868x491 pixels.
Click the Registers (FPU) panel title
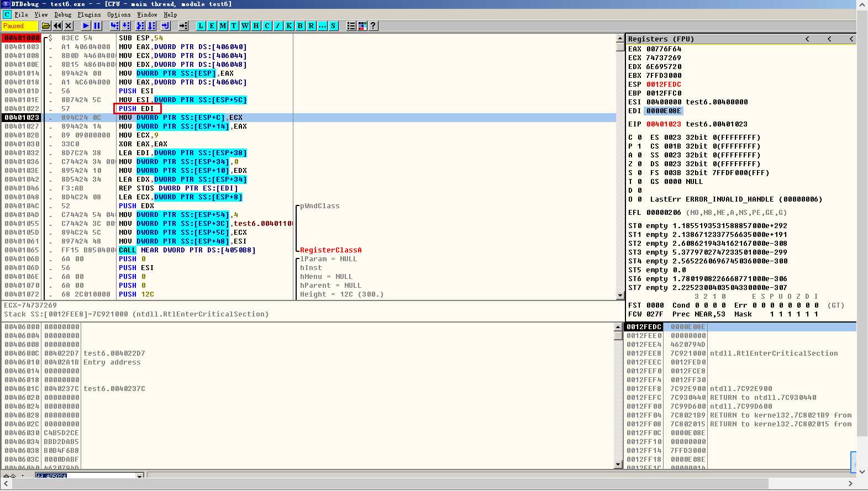[x=661, y=39]
